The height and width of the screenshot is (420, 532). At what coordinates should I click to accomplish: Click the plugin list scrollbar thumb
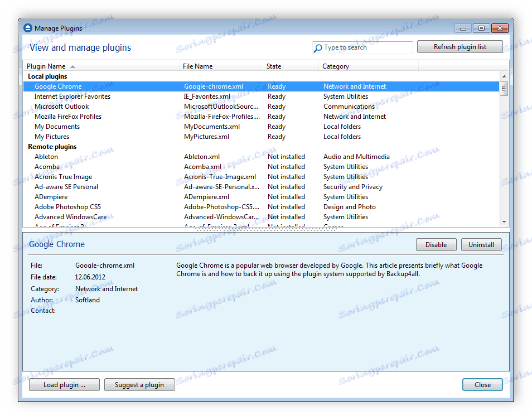(504, 89)
